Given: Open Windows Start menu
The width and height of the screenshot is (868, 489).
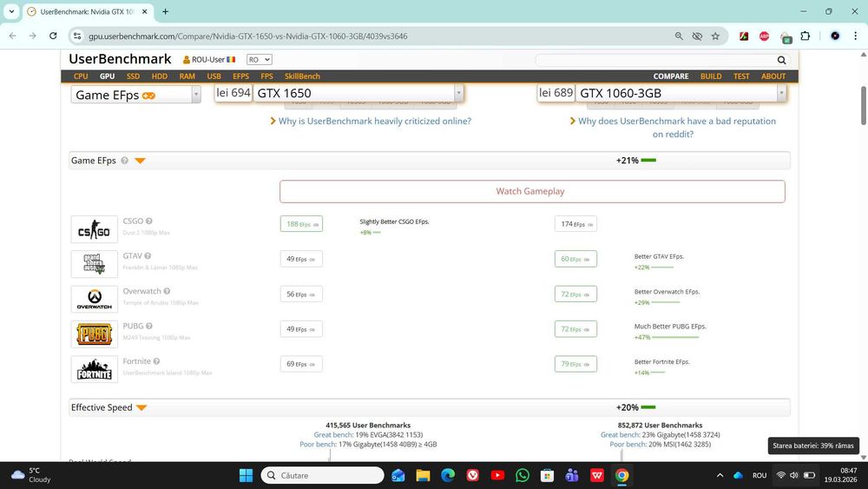Looking at the screenshot, I should pyautogui.click(x=246, y=475).
